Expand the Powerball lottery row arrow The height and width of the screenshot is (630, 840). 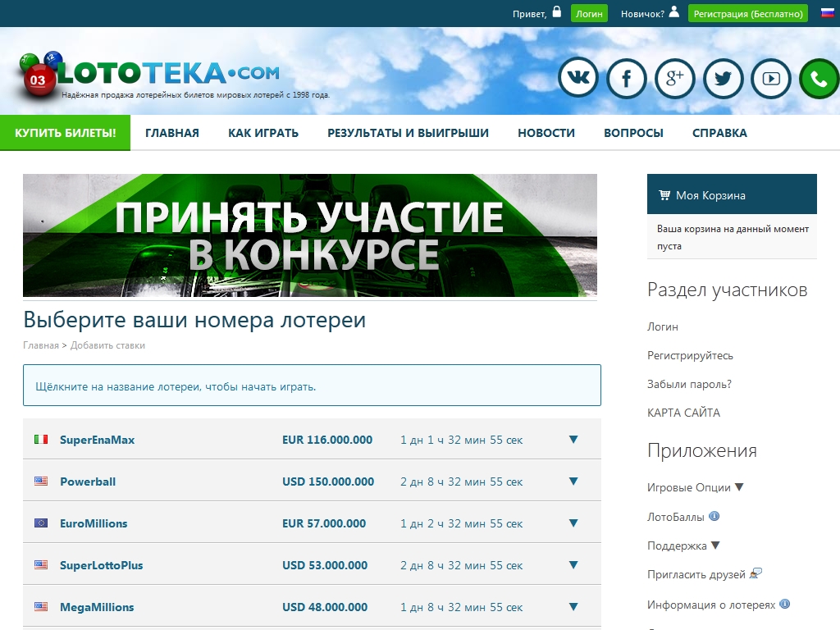click(x=573, y=482)
